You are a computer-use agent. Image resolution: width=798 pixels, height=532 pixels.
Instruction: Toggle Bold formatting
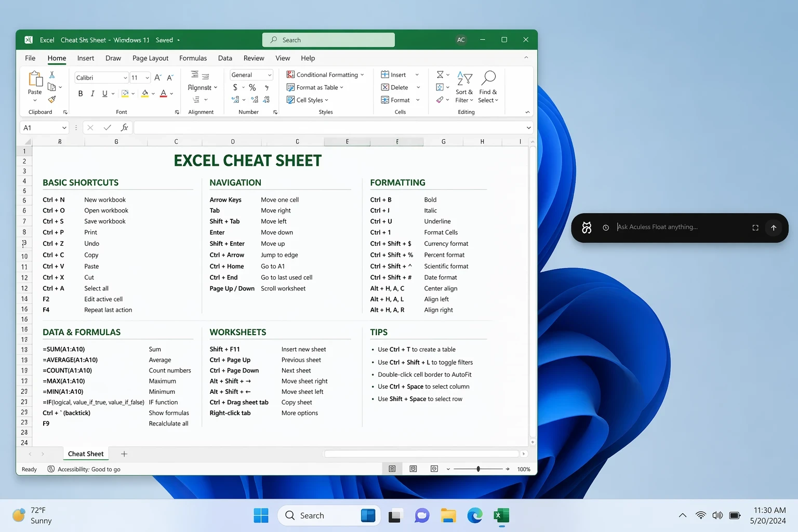point(81,94)
